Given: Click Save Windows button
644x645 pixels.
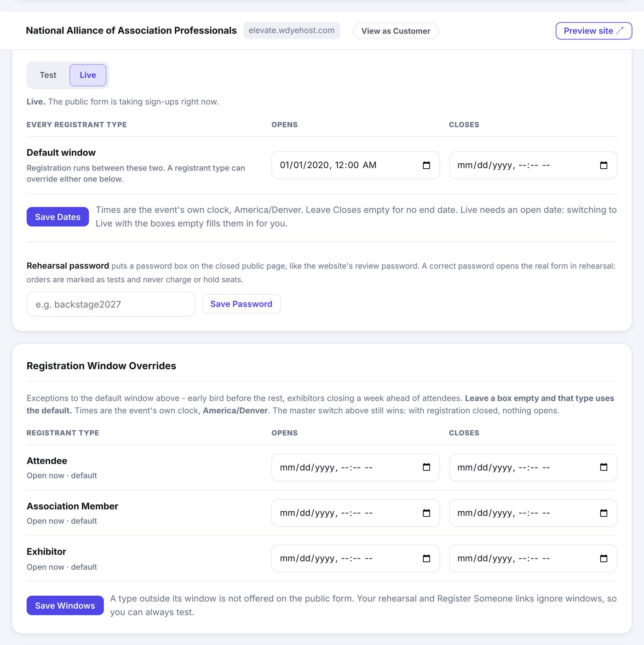Looking at the screenshot, I should pyautogui.click(x=65, y=605).
